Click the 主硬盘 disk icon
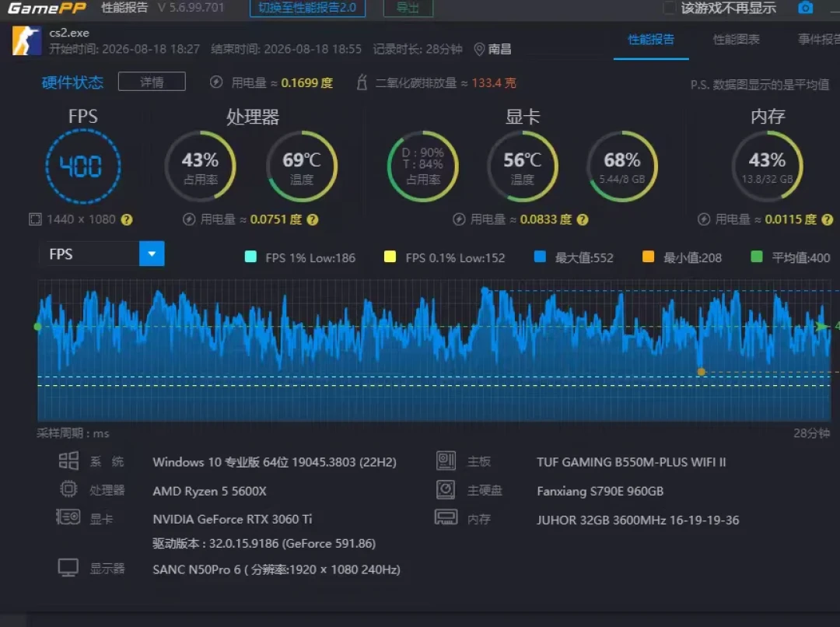 [446, 489]
